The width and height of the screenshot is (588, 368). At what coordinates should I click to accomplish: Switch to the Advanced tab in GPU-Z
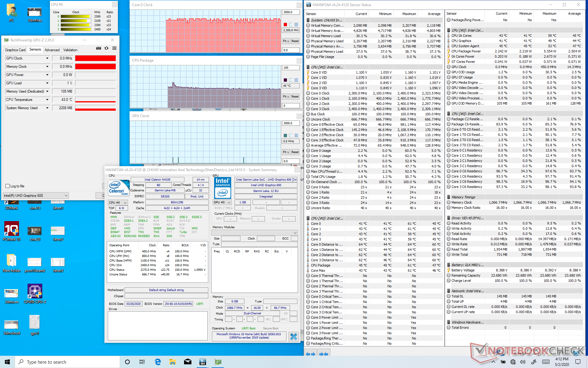(x=52, y=50)
